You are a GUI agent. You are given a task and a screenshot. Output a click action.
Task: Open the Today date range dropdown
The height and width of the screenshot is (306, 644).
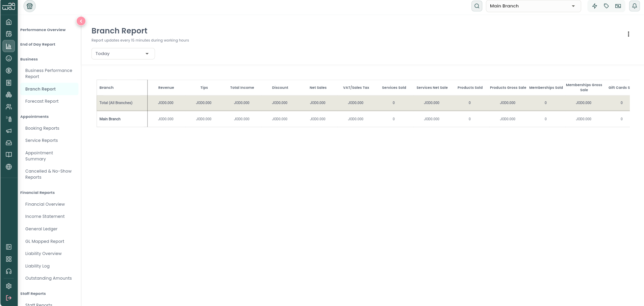coord(123,54)
